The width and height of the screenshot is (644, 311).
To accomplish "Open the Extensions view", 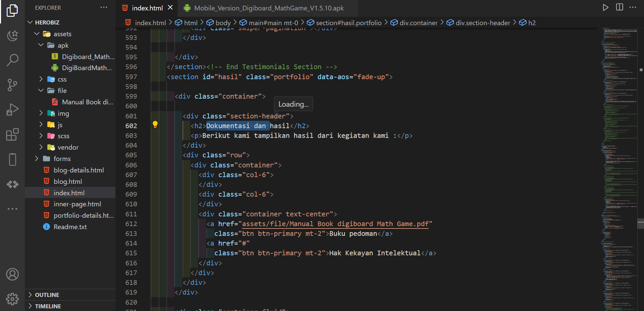I will pyautogui.click(x=12, y=135).
